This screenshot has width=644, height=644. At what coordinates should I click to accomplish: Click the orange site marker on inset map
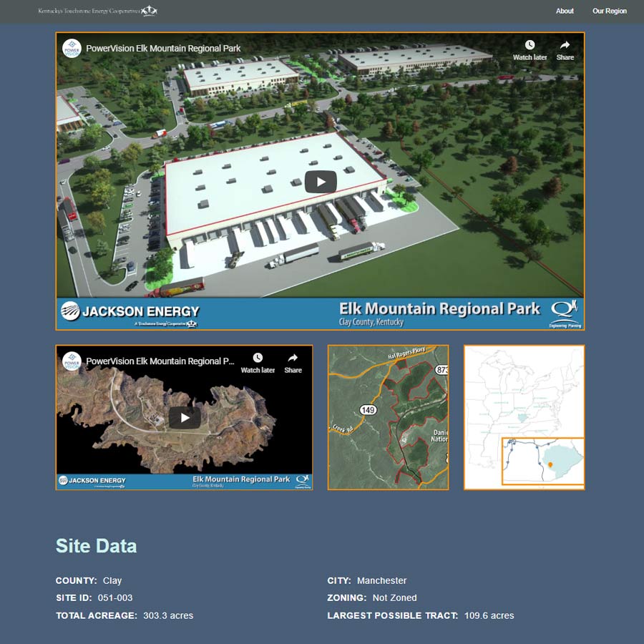tap(550, 465)
